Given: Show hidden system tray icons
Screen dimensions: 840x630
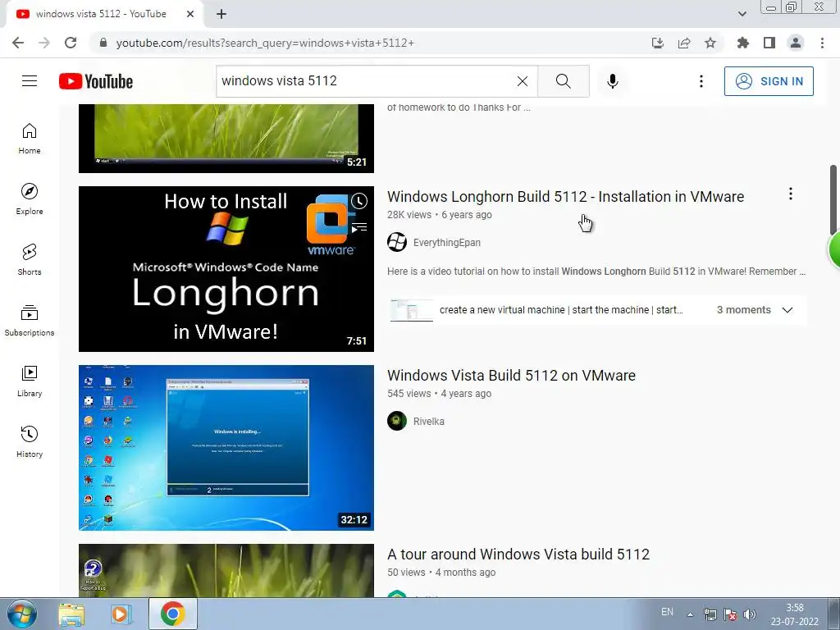Looking at the screenshot, I should point(691,614).
